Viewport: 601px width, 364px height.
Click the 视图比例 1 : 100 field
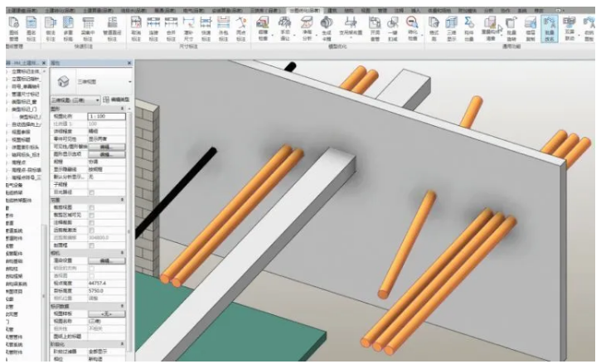point(107,116)
